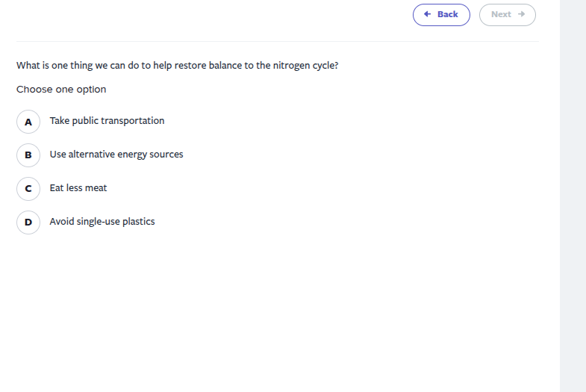Select the circle labeled A
This screenshot has height=392, width=586.
pyautogui.click(x=28, y=122)
